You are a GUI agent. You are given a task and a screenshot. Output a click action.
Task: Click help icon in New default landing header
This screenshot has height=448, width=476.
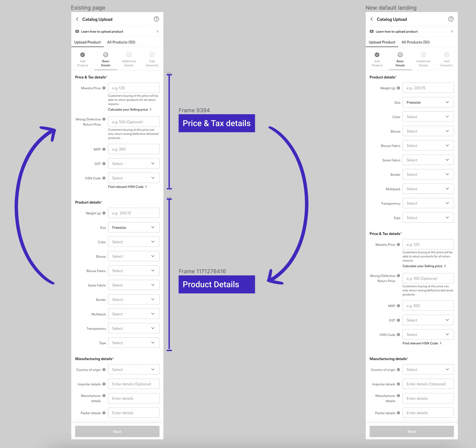pos(451,19)
